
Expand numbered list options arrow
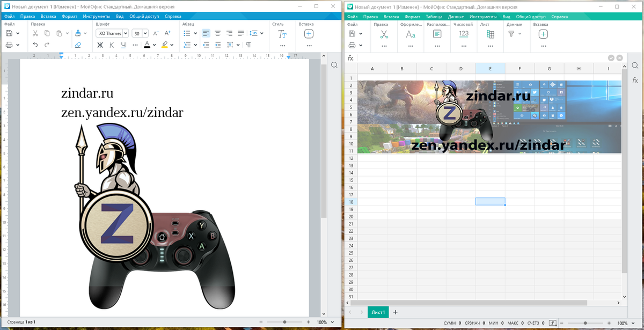coord(195,45)
